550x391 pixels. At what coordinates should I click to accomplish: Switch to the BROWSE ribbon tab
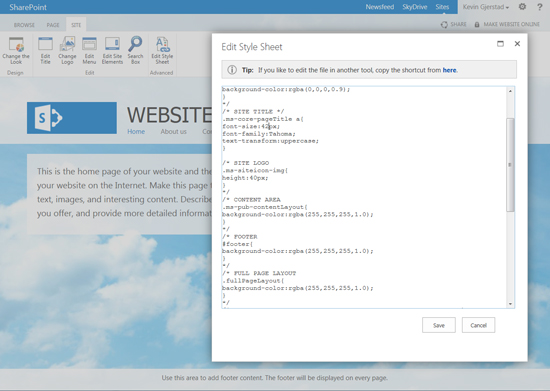pos(24,25)
